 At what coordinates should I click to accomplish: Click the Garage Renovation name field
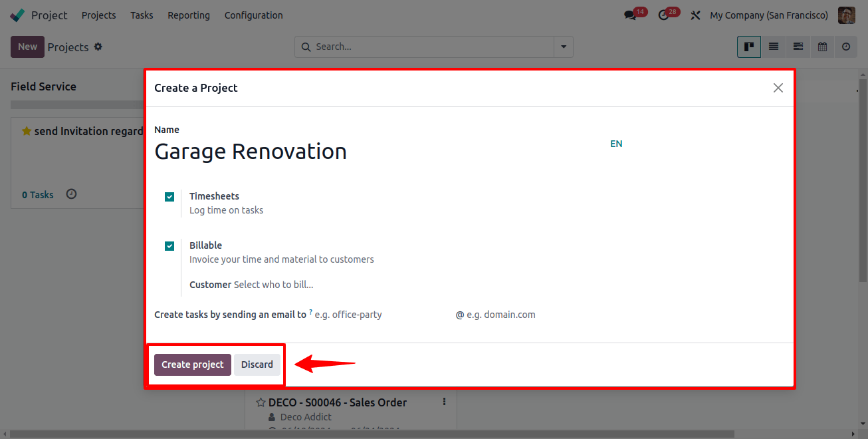(x=379, y=152)
